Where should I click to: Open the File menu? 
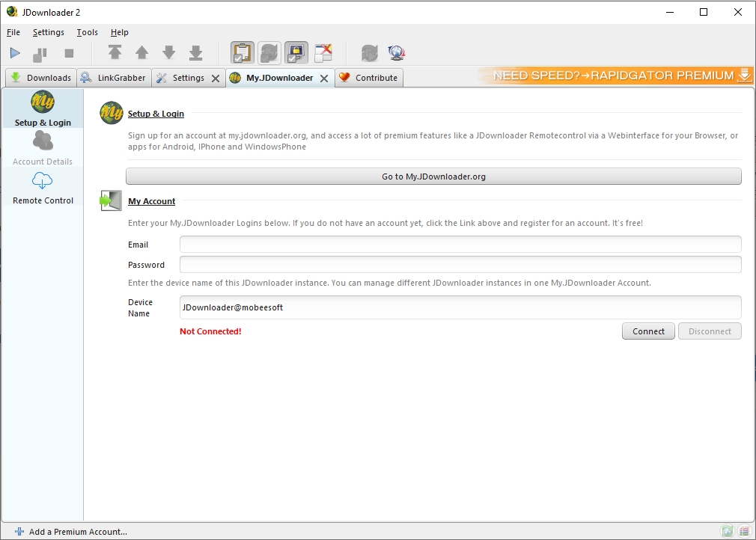tap(13, 32)
